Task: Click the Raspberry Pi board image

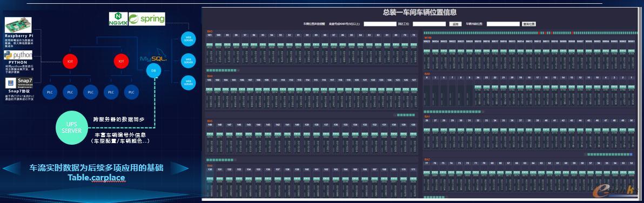Action: point(18,25)
